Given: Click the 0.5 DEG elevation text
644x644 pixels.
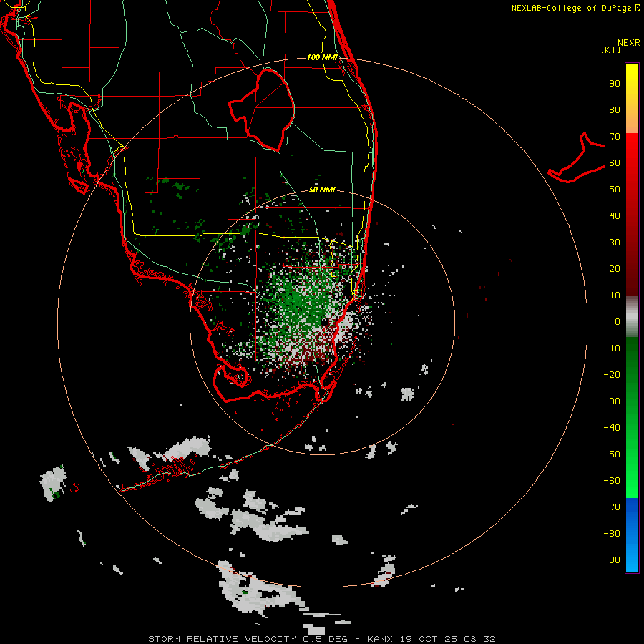Looking at the screenshot, I should pyautogui.click(x=325, y=639).
